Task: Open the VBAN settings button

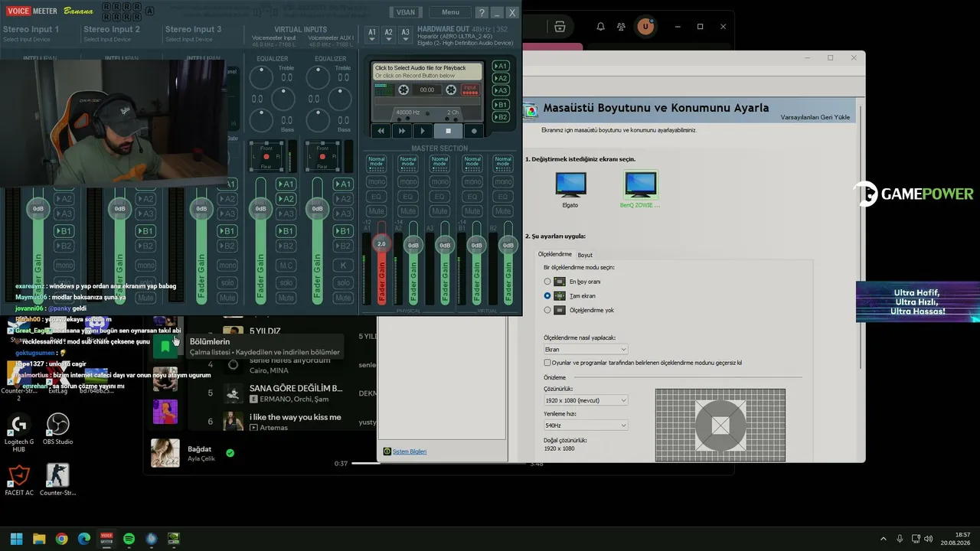Action: pyautogui.click(x=405, y=12)
